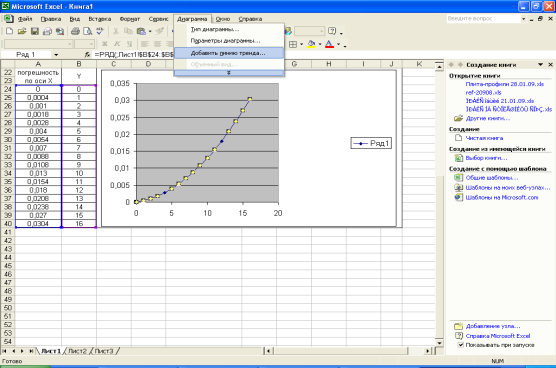Select Параметры диаграммы menu entry
This screenshot has width=556, height=368.
click(229, 41)
